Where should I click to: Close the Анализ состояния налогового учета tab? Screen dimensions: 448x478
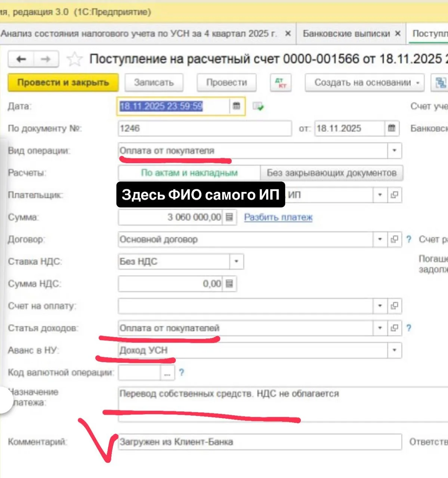(288, 34)
